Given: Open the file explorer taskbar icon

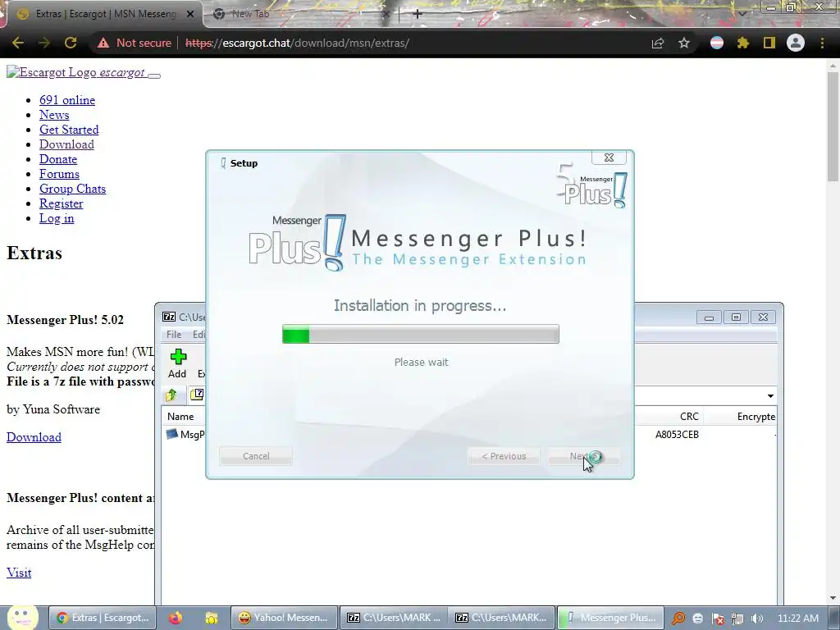Looking at the screenshot, I should 212,618.
